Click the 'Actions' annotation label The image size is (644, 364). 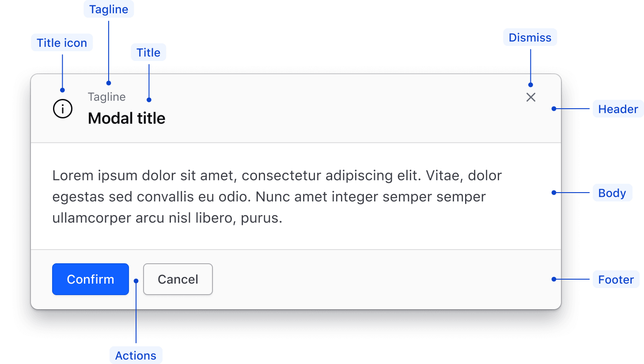pyautogui.click(x=136, y=355)
